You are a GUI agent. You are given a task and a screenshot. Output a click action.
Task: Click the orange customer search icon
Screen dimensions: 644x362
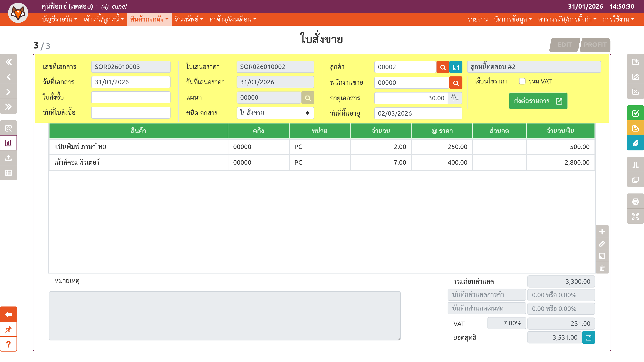(443, 67)
